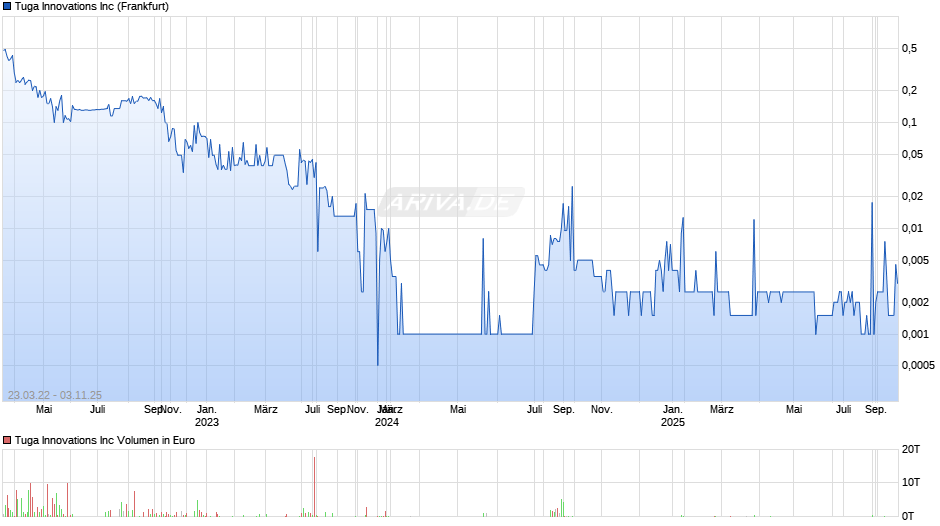Click the date range '23.03.22 - 03.11.25'
940x526 pixels.
(55, 395)
